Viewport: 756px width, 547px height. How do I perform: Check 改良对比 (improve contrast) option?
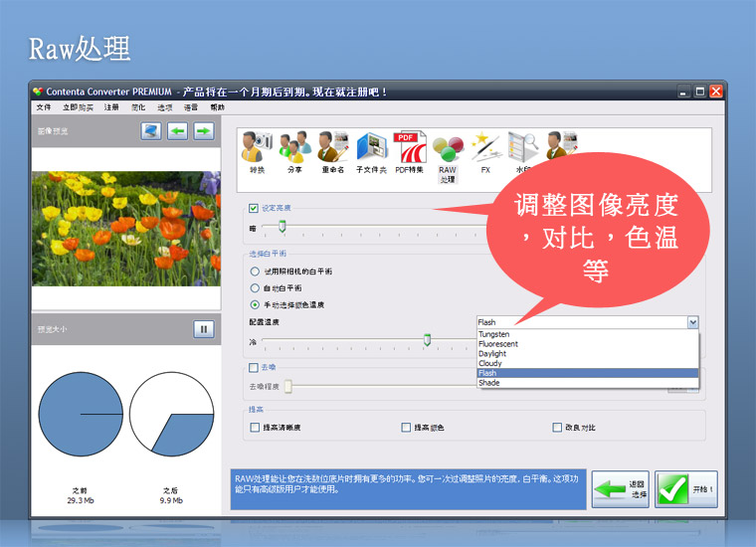[x=557, y=428]
